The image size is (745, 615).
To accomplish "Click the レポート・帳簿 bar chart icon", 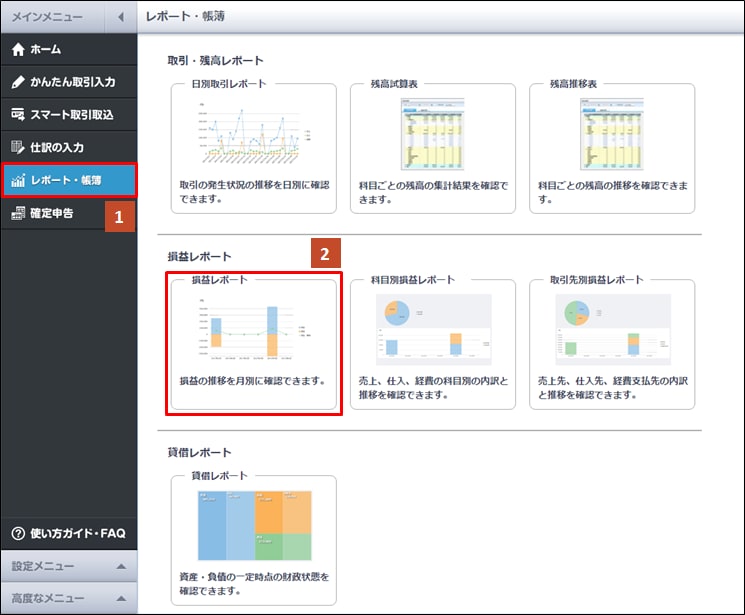I will click(17, 180).
